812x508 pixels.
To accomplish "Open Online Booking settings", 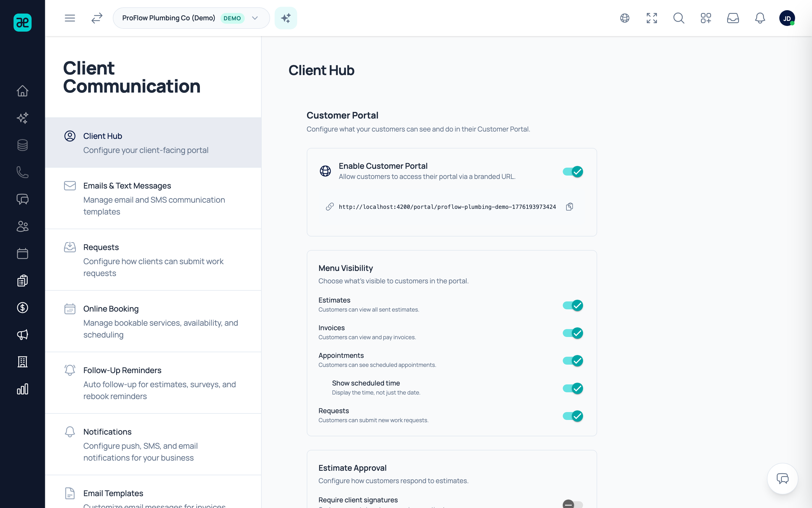I will (153, 321).
